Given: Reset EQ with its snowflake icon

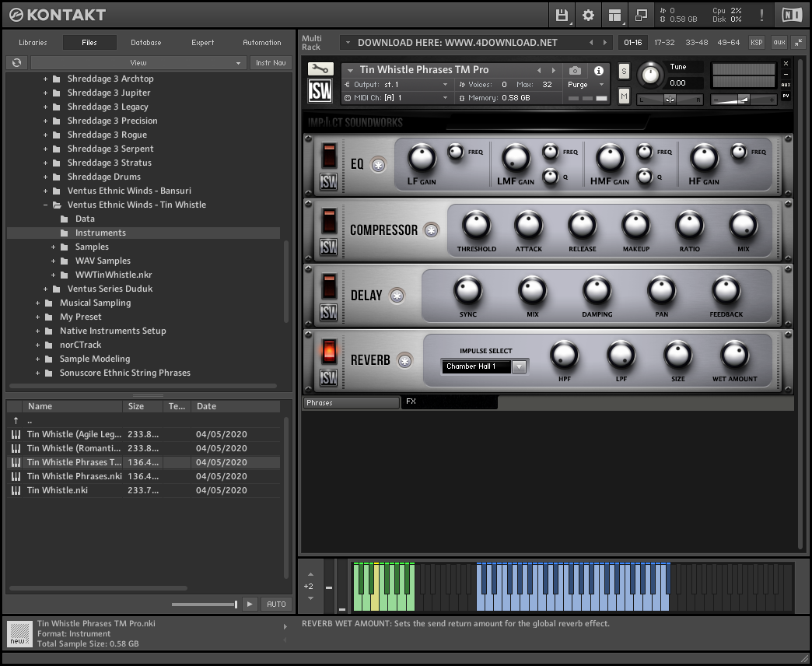Looking at the screenshot, I should [x=379, y=165].
